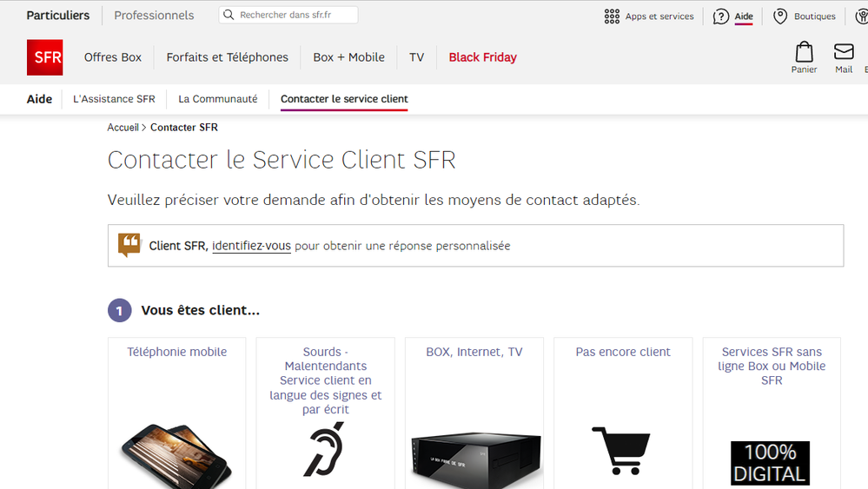Screen dimensions: 868x489
Task: Open the Panier shopping bag icon
Action: point(804,51)
